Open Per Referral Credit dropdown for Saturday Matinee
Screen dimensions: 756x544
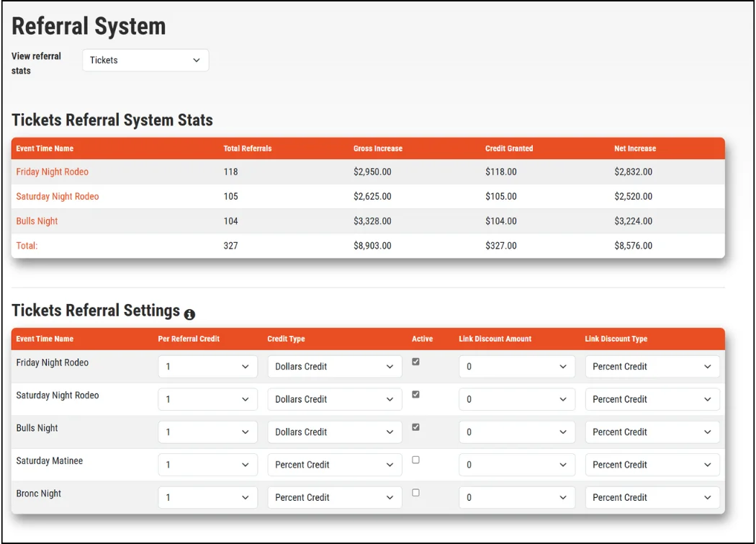pyautogui.click(x=208, y=465)
